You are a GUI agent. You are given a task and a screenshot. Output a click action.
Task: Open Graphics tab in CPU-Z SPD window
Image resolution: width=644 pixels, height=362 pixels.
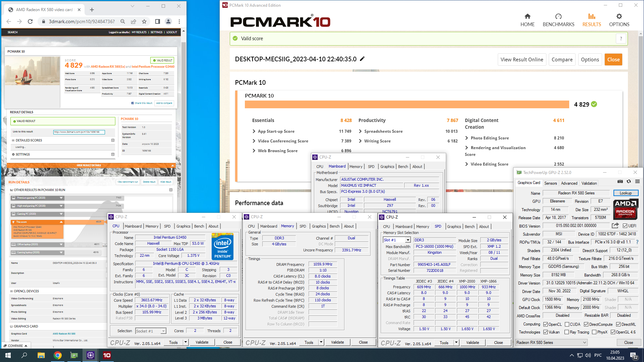[454, 227]
